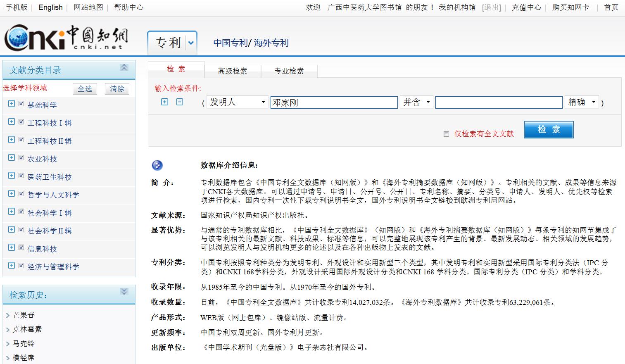Open 芒果苷 from search history
Image resolution: width=625 pixels, height=364 pixels.
[24, 315]
